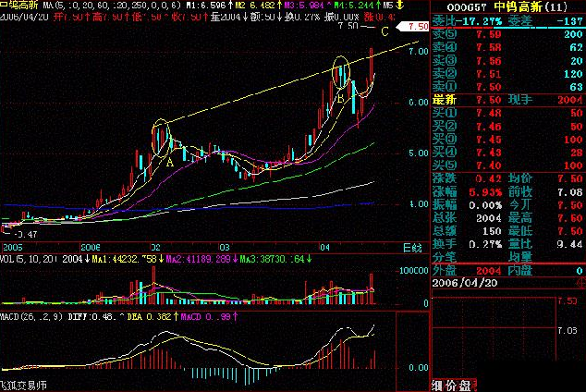Viewport: 586px width, 392px height.
Task: Select the 卖③ 7.56 ask row
Action: 507,60
